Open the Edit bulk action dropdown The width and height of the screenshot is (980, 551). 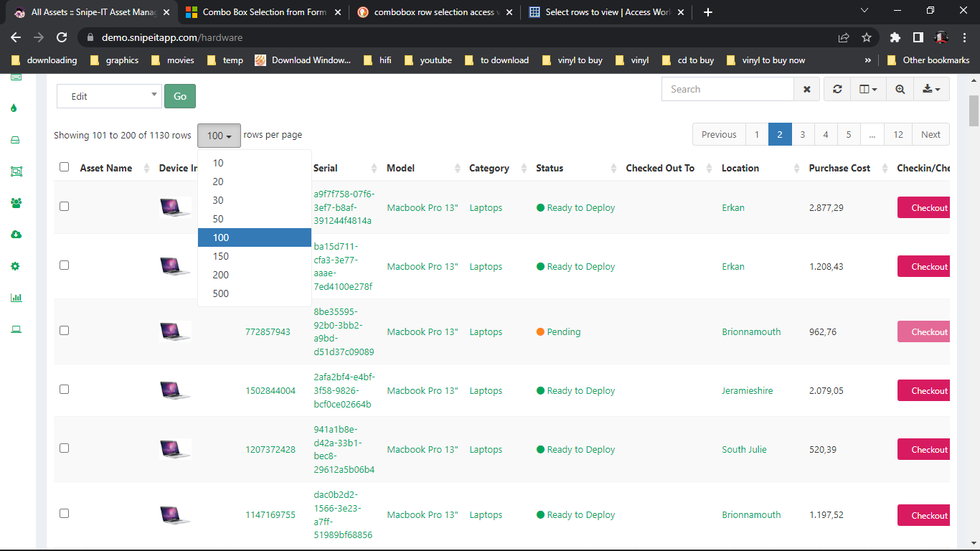[109, 96]
